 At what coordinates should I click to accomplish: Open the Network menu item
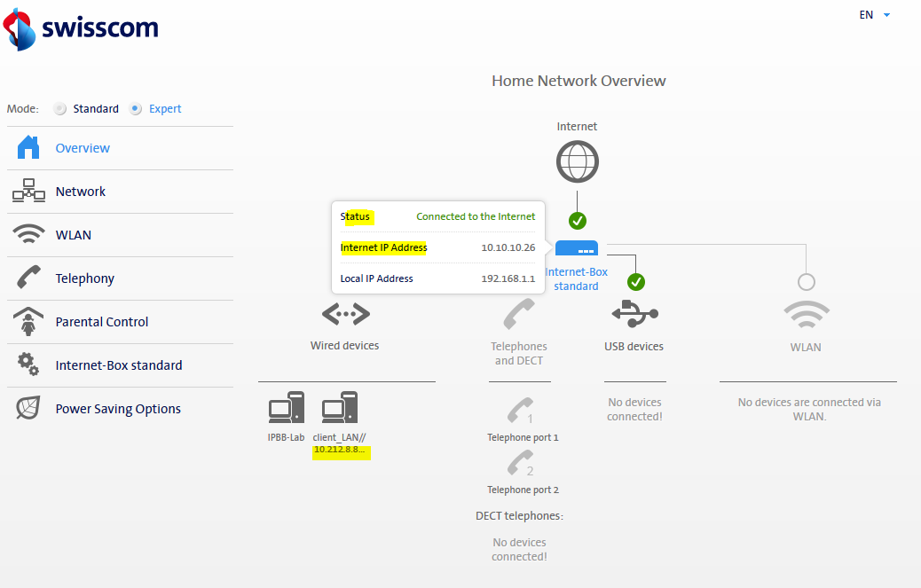pos(80,192)
